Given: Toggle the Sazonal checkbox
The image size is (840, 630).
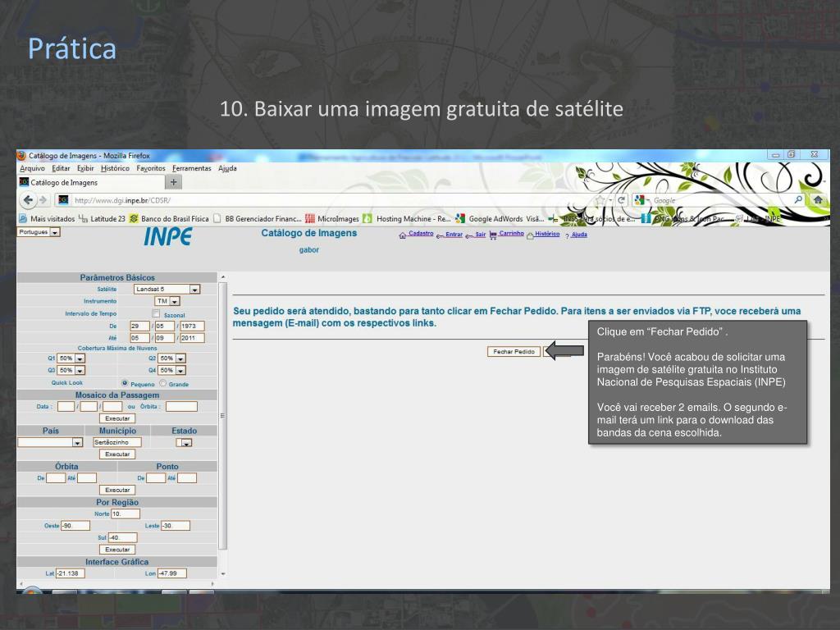Looking at the screenshot, I should tap(156, 313).
